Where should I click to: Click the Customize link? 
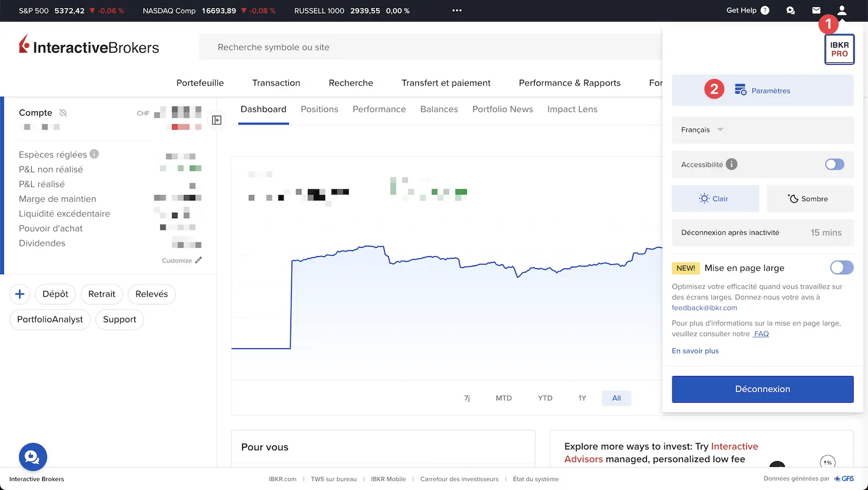[177, 260]
